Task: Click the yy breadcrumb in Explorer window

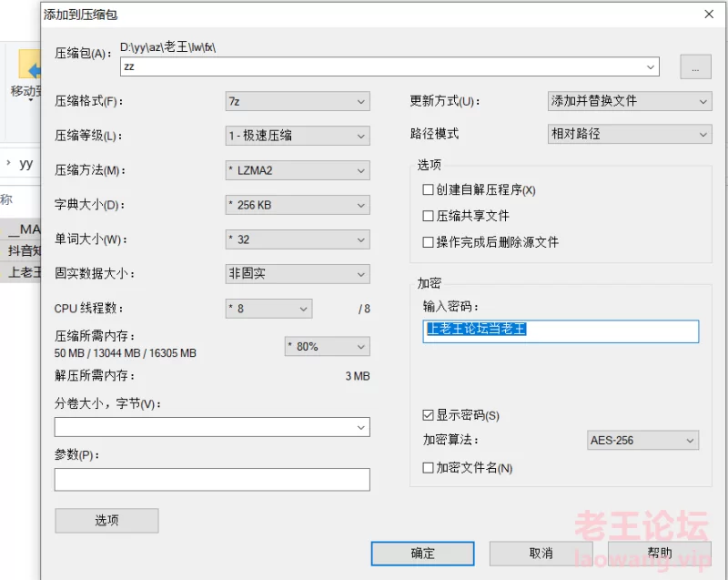Action: click(26, 163)
